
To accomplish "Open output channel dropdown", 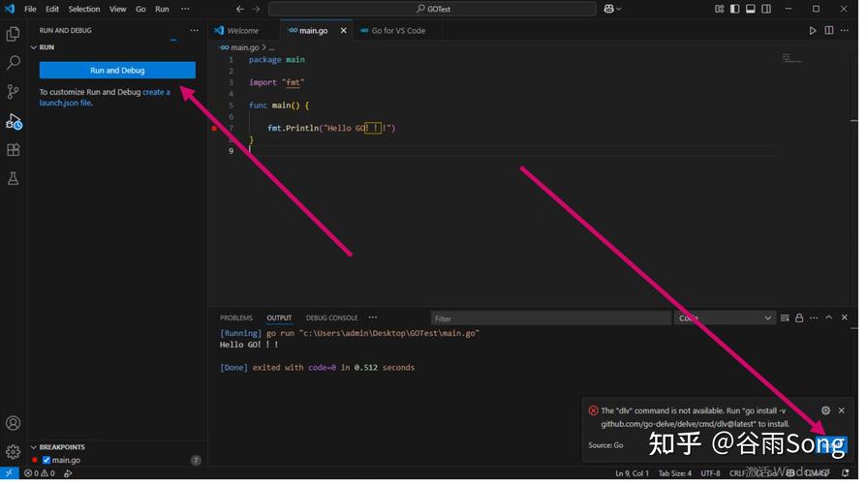I will pos(724,318).
